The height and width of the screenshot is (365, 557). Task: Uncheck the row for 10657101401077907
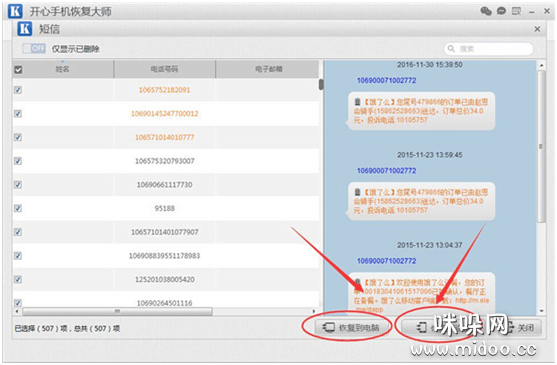[18, 232]
